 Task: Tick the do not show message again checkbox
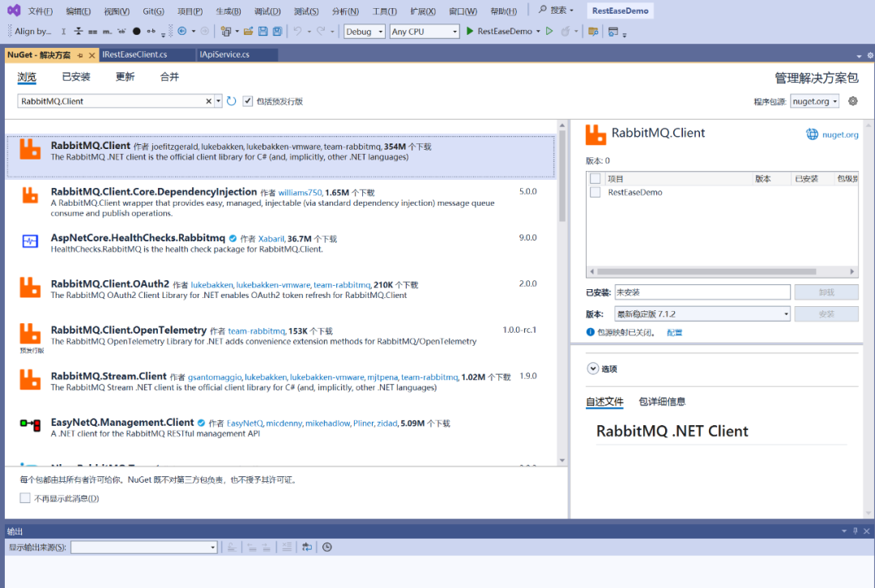[25, 498]
